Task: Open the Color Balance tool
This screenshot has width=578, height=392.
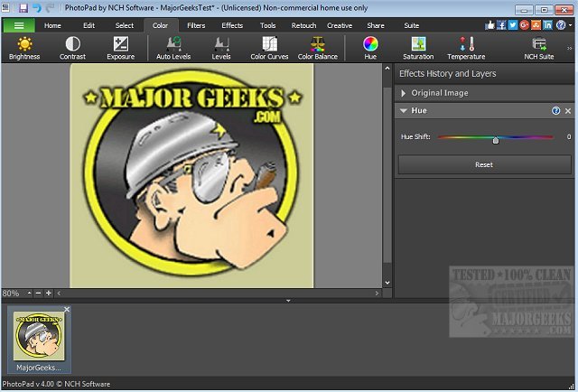Action: tap(318, 48)
